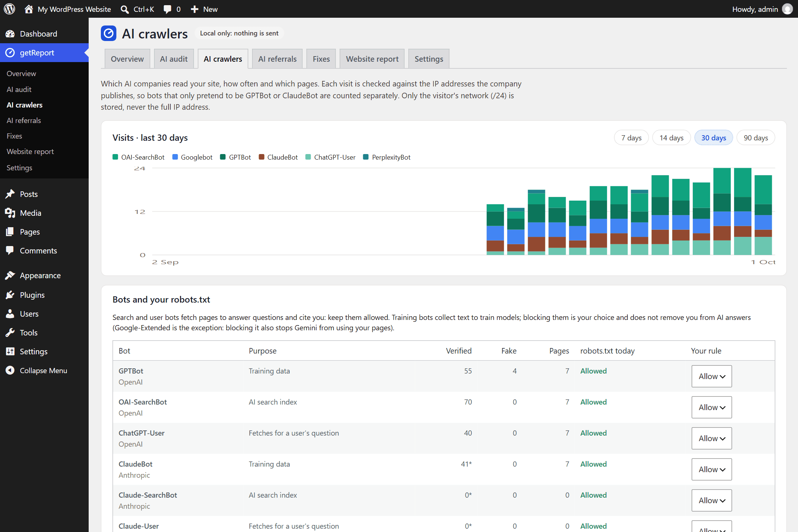Click the Comments sidebar icon
The height and width of the screenshot is (532, 798).
10,250
